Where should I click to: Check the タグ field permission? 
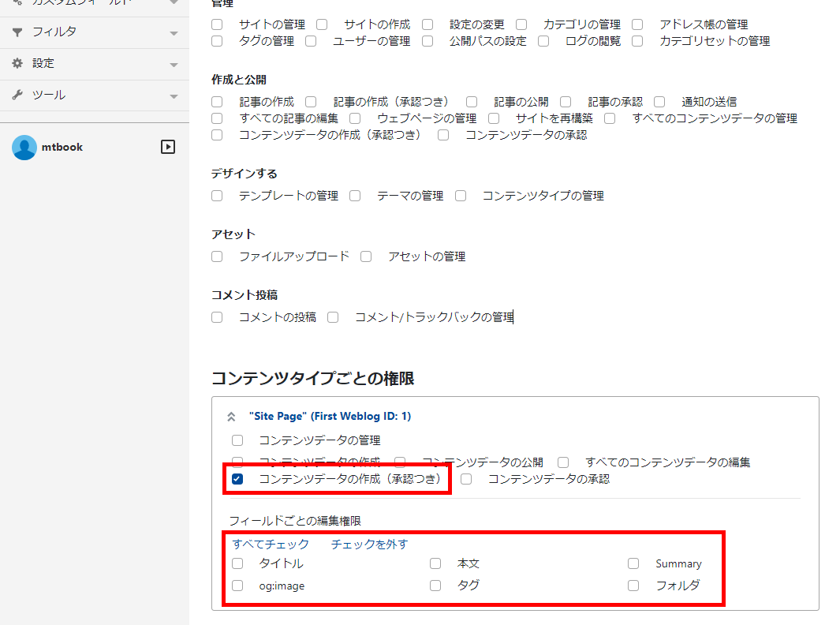pos(435,586)
